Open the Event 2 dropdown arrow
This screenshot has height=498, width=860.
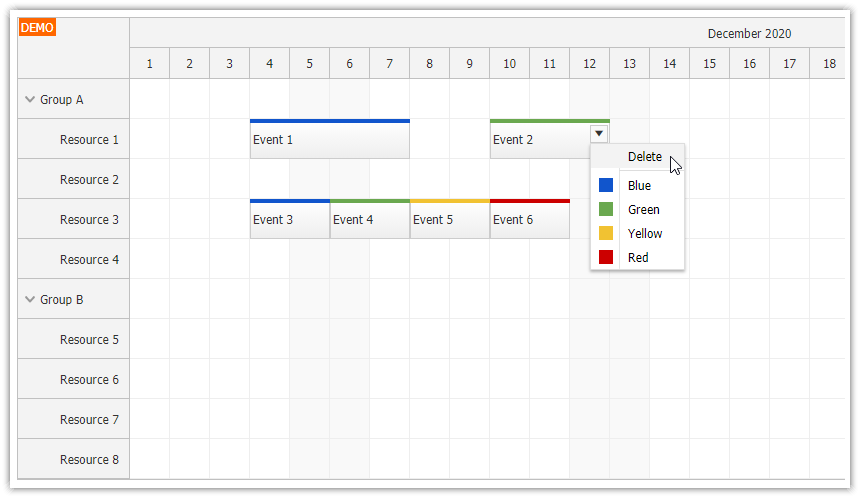[x=599, y=133]
